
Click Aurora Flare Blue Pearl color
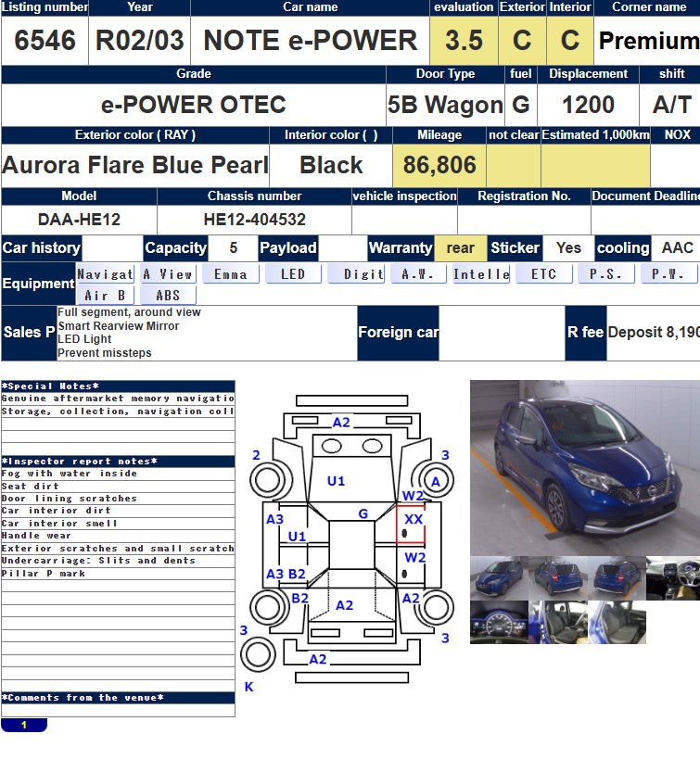pyautogui.click(x=135, y=165)
